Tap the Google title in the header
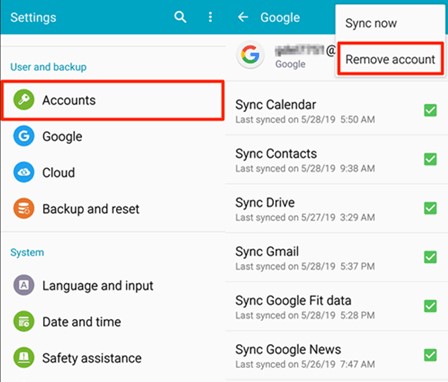This screenshot has height=382, width=448. (x=280, y=18)
